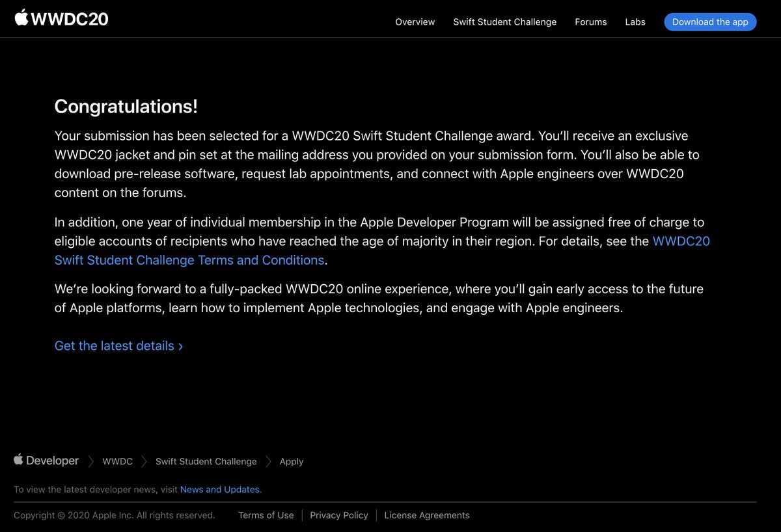Follow the Get the latest details link
The image size is (781, 532).
click(118, 345)
